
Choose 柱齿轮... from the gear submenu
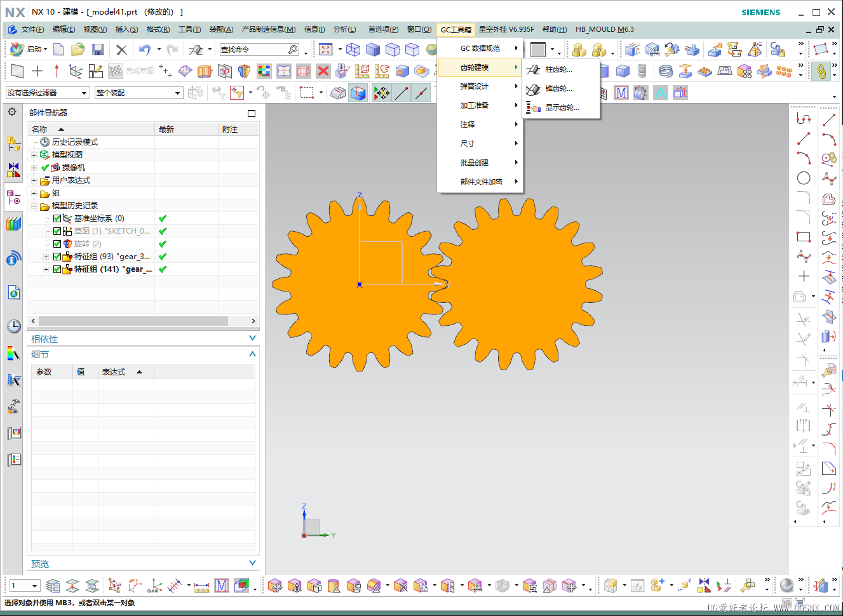558,69
